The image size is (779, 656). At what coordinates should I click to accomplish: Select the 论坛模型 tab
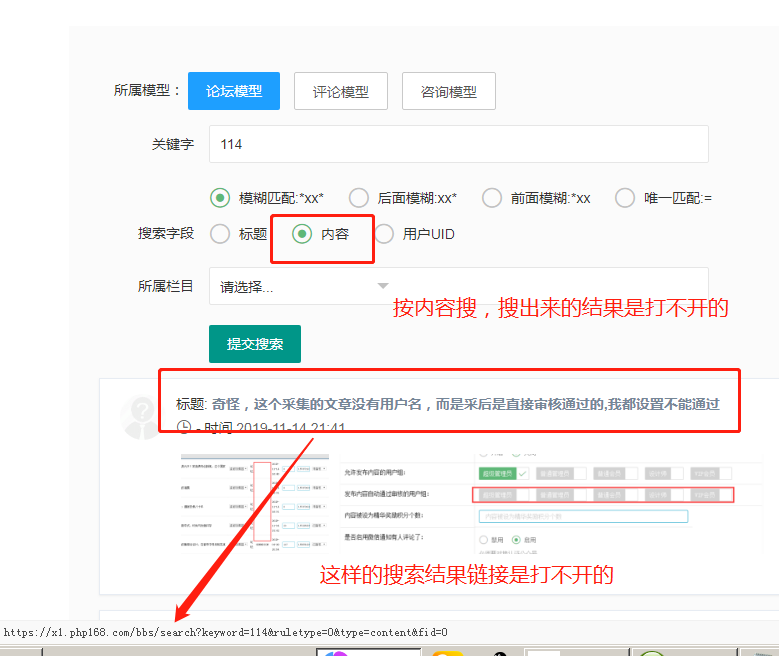[x=234, y=91]
